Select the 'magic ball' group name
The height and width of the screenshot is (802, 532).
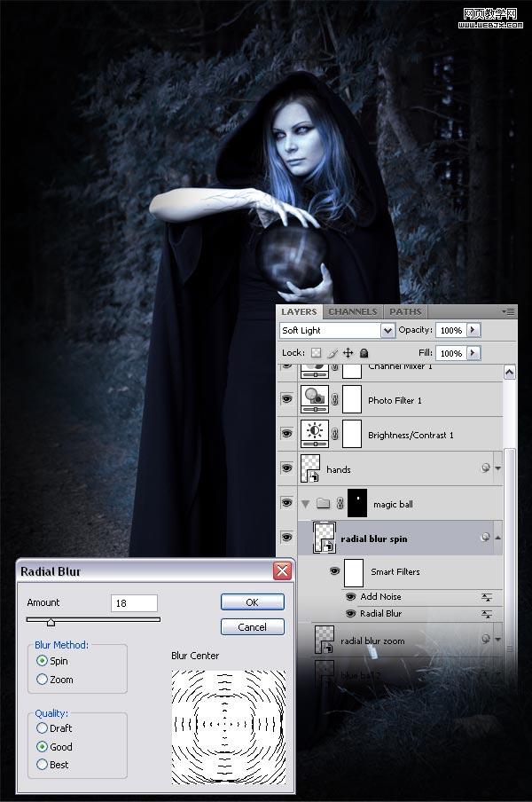pyautogui.click(x=393, y=504)
